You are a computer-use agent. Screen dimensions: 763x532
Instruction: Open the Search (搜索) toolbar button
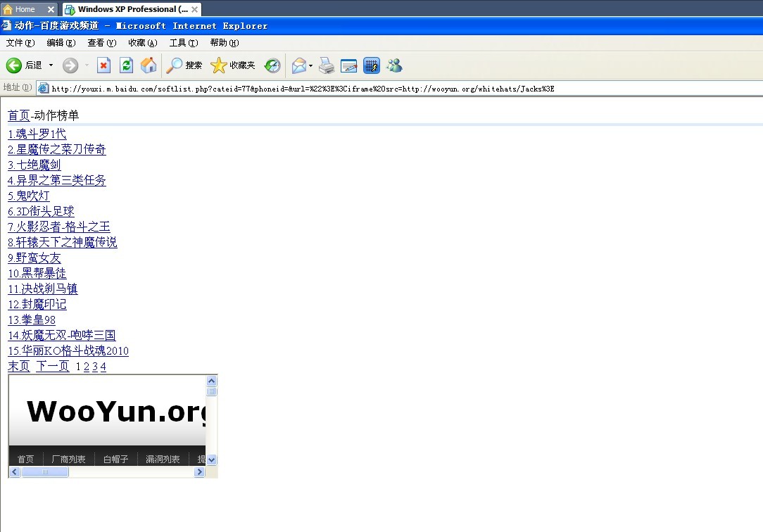tap(184, 65)
